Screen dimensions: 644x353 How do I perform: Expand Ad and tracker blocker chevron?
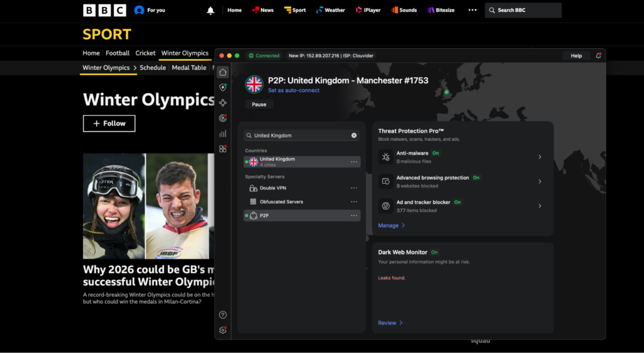(x=540, y=206)
